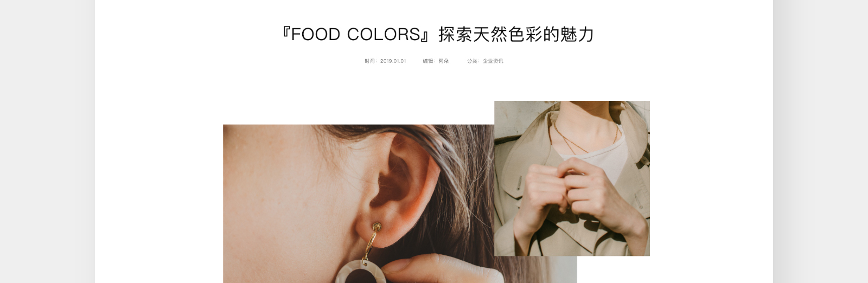The height and width of the screenshot is (283, 868).
Task: Click the gold earring stud on the earlobe
Action: [x=376, y=226]
